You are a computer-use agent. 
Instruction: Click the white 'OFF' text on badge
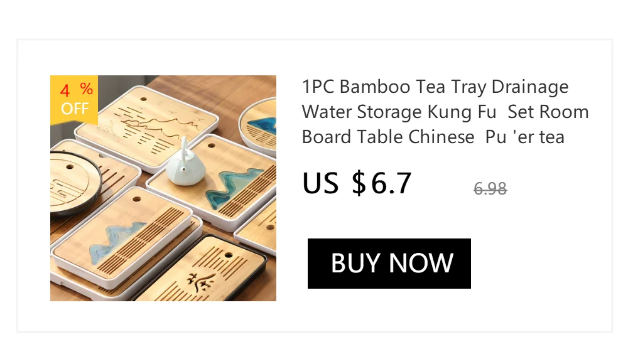75,109
